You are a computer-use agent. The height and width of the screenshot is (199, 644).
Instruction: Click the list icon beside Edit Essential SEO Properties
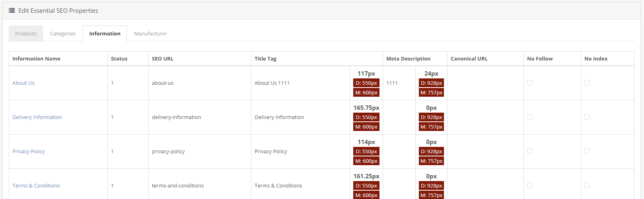coord(12,10)
